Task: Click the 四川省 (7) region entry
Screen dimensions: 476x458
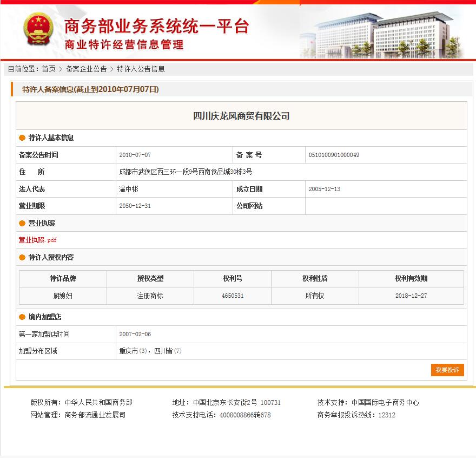Action: 168,351
